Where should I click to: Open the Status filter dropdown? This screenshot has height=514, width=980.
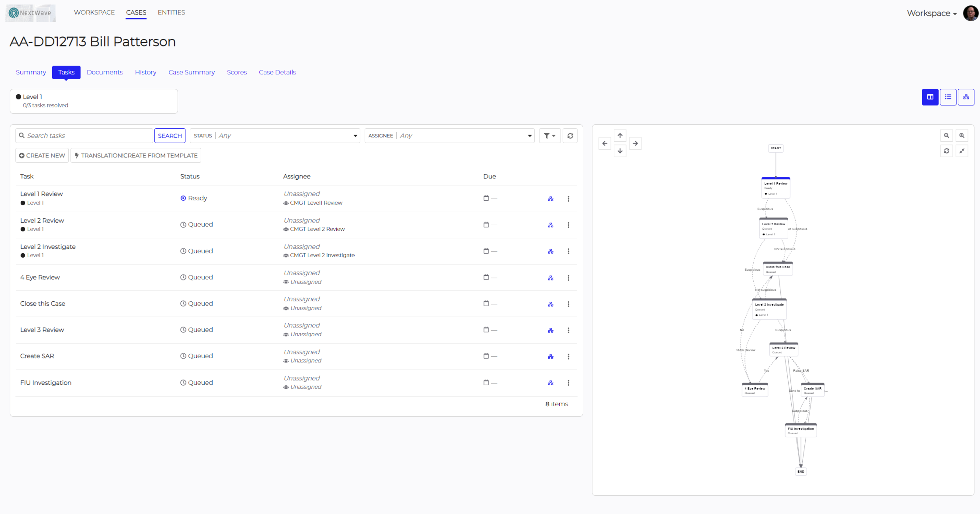(275, 136)
